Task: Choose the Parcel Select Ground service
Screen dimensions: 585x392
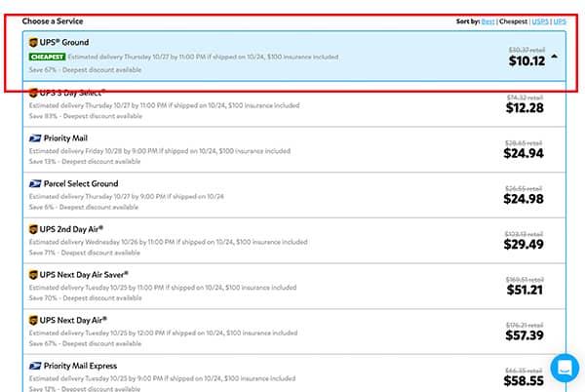Action: (x=294, y=195)
